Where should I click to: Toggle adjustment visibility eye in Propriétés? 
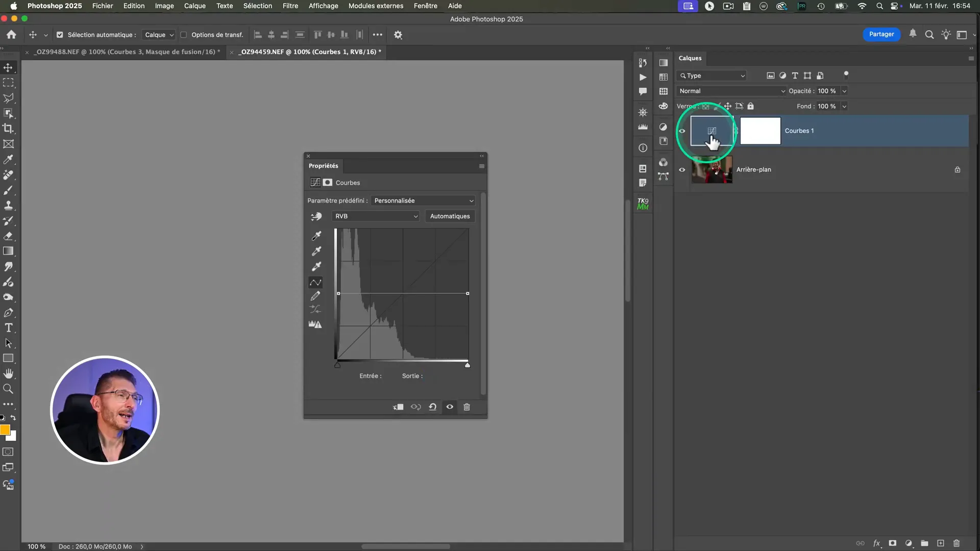pyautogui.click(x=450, y=407)
